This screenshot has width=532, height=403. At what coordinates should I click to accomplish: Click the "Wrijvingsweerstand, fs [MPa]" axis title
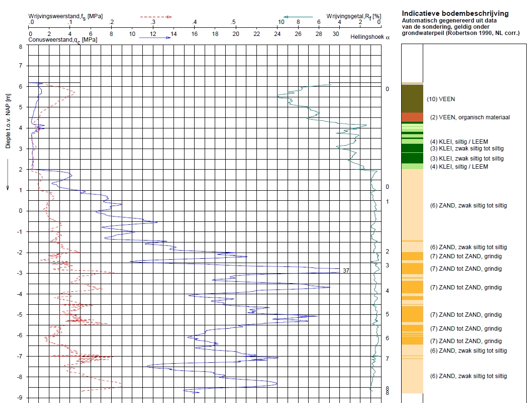(65, 16)
